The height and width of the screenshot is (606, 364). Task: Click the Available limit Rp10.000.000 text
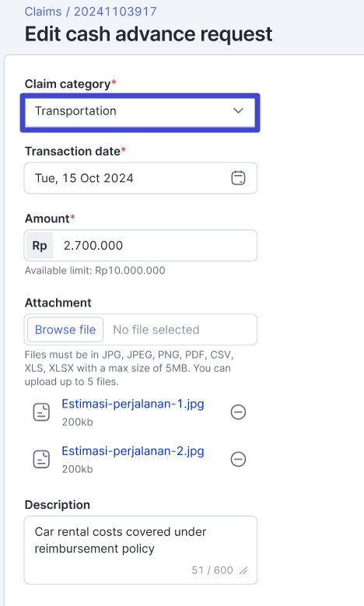(x=95, y=271)
